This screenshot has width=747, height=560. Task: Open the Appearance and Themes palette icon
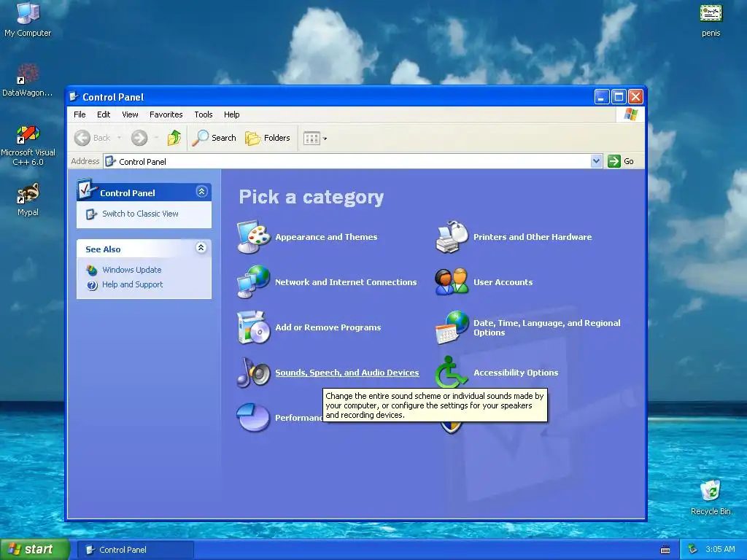(x=254, y=237)
